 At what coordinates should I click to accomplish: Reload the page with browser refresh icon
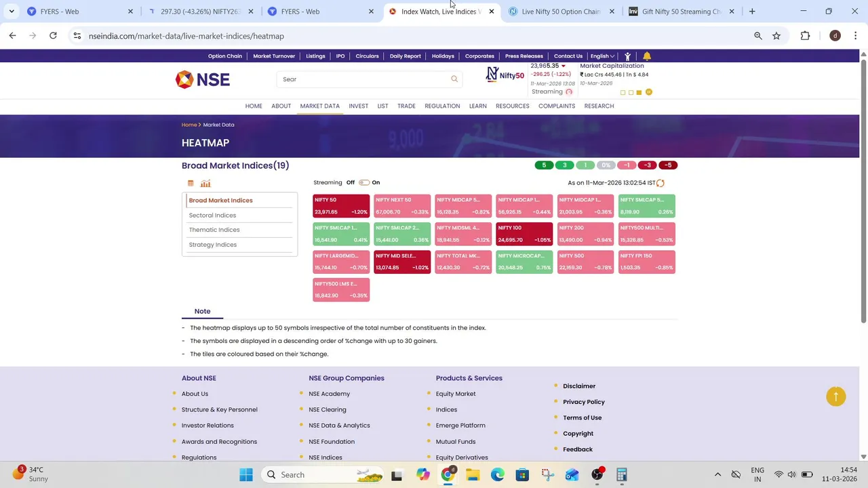coord(53,36)
